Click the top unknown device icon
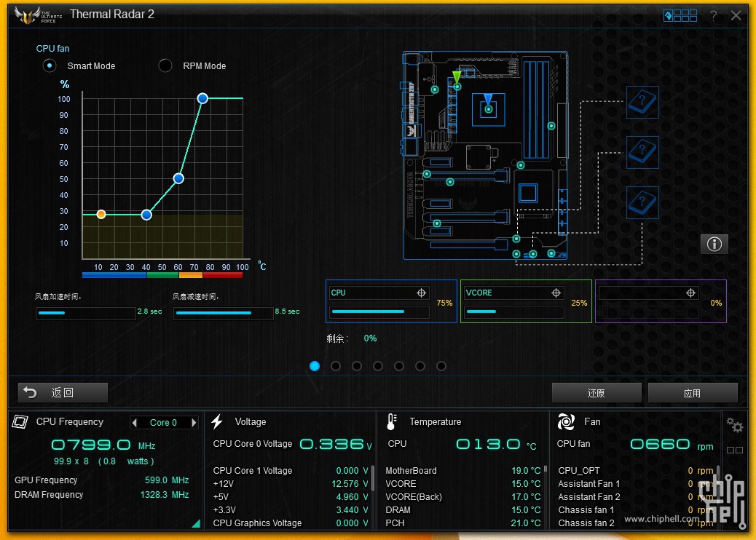 (x=642, y=102)
